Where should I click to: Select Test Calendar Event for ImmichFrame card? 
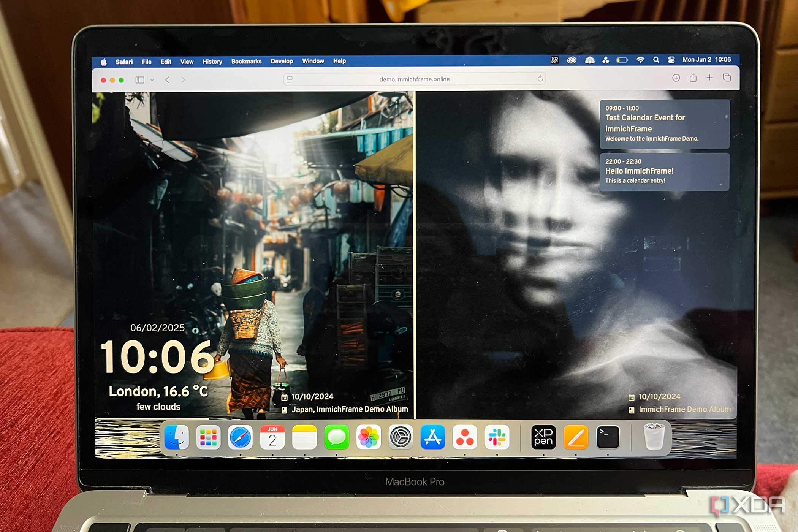[x=664, y=124]
